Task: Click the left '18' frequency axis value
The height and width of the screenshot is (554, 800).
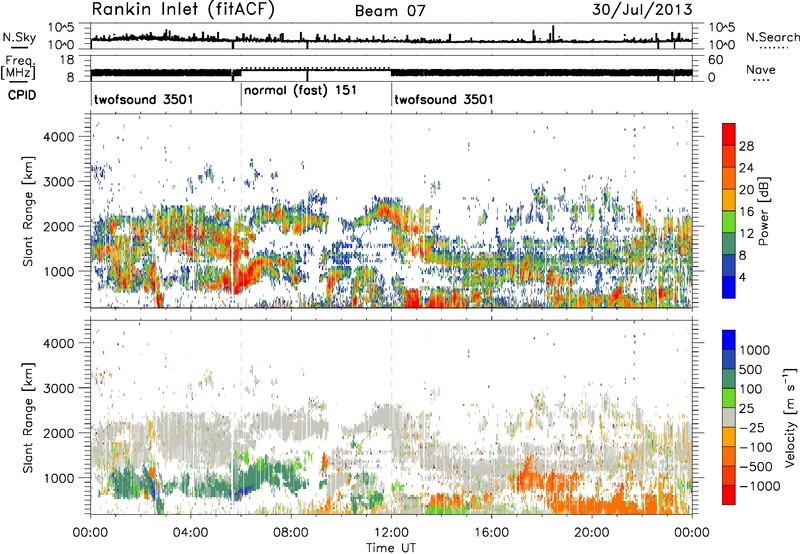Action: pos(66,60)
